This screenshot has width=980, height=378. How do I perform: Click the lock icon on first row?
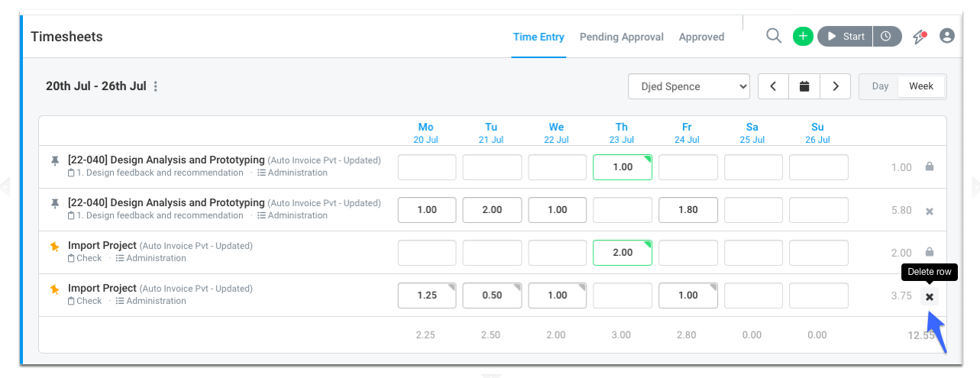(930, 166)
